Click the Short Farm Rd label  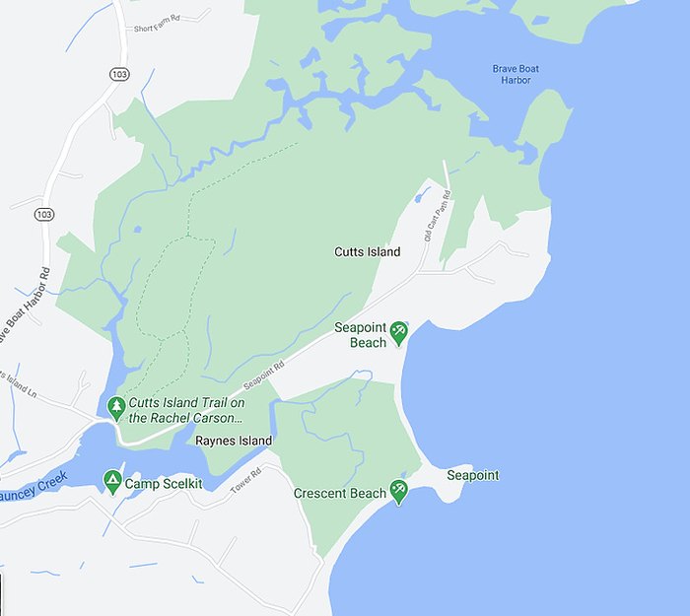click(x=157, y=24)
